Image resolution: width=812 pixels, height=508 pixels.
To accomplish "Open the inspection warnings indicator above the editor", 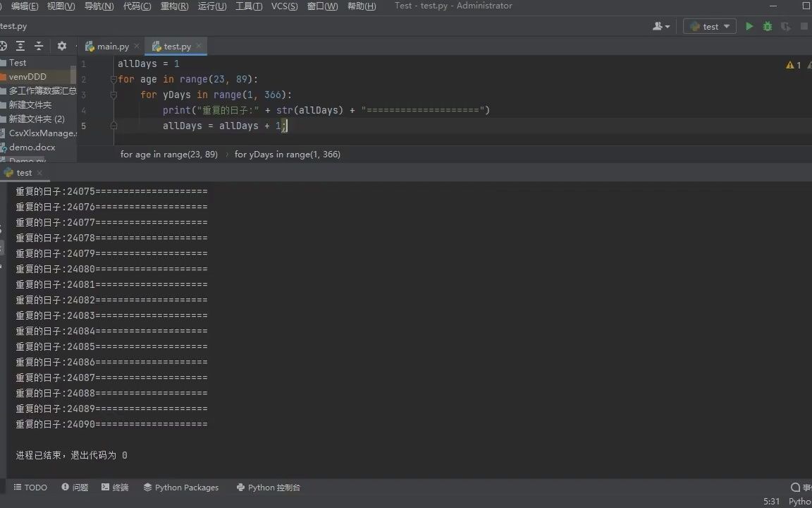I will 792,64.
